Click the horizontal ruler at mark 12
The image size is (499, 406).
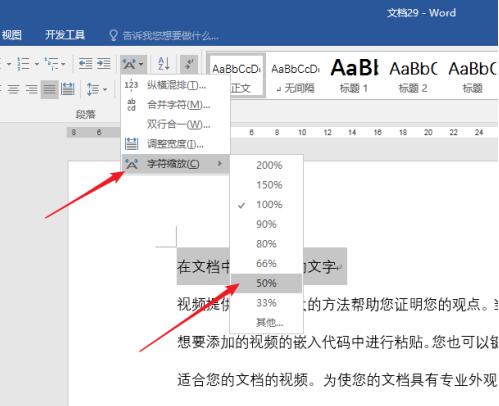click(327, 133)
